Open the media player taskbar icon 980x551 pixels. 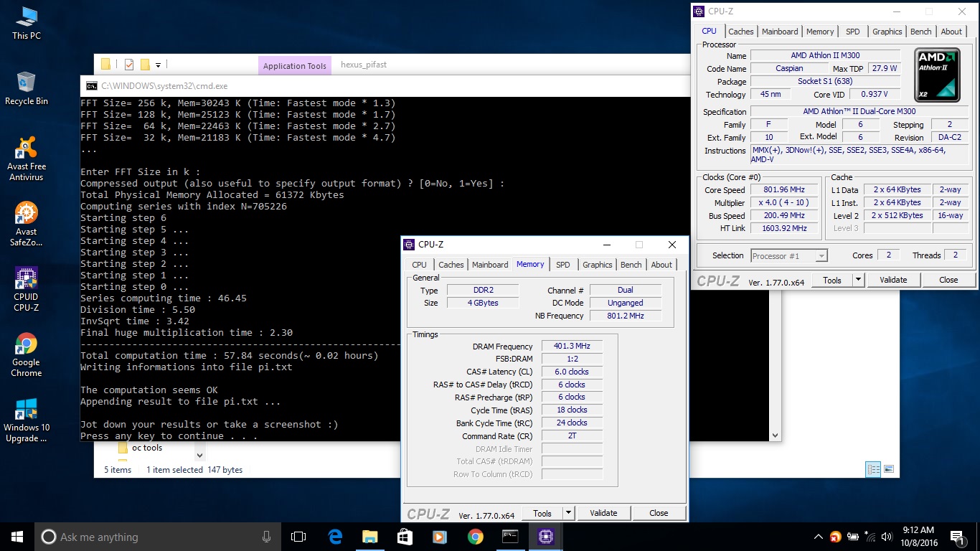coord(440,537)
